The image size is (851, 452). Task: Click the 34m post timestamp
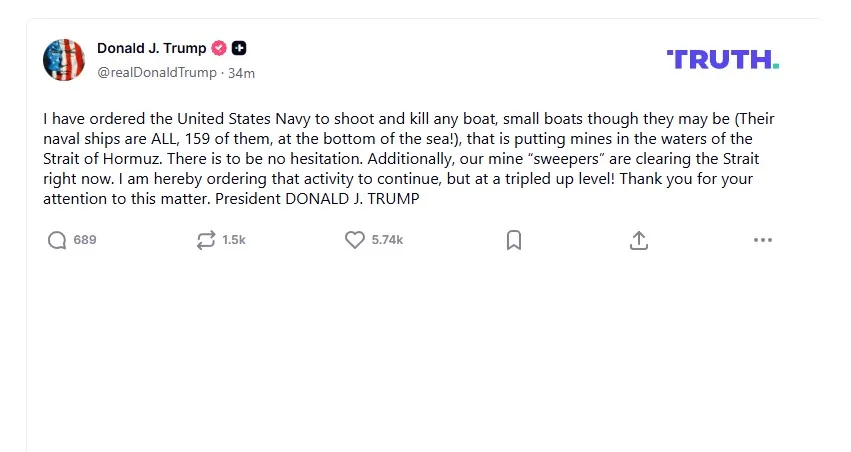pyautogui.click(x=241, y=73)
